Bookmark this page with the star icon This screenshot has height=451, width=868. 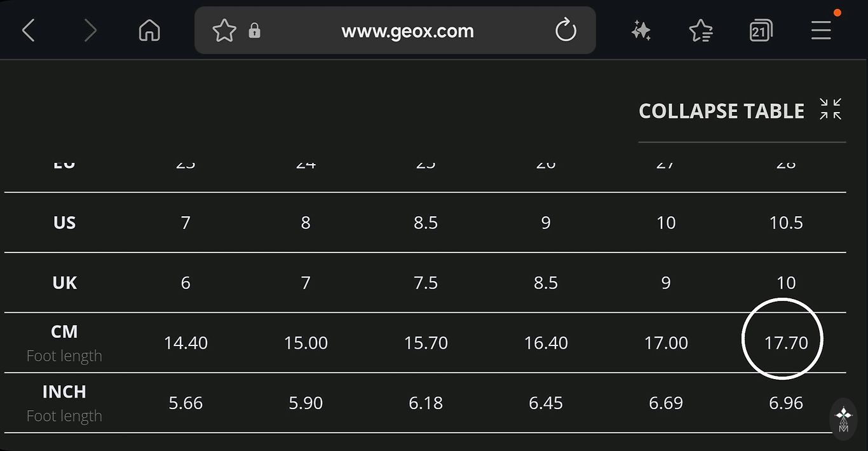224,31
